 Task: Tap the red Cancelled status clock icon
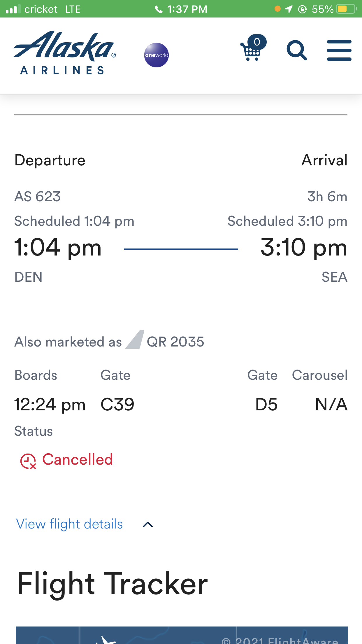(x=28, y=461)
